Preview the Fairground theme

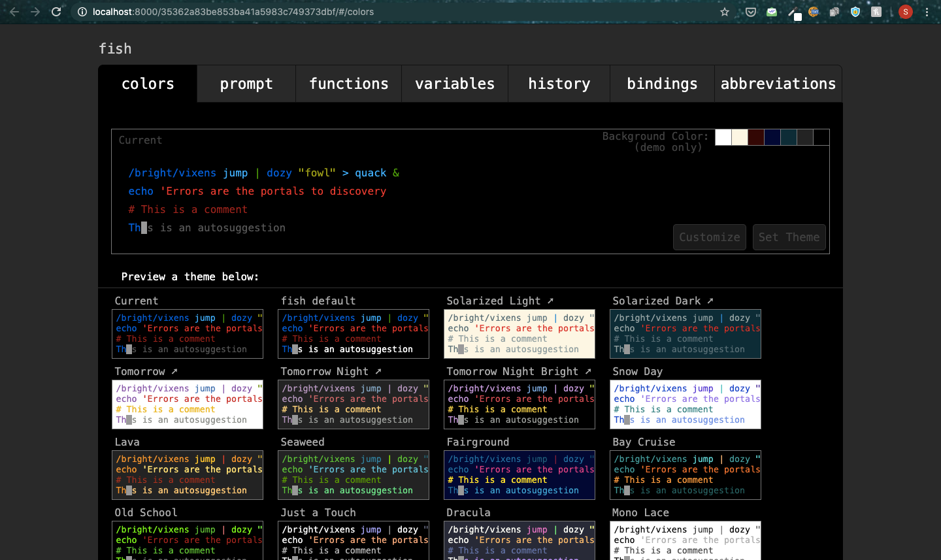(519, 474)
